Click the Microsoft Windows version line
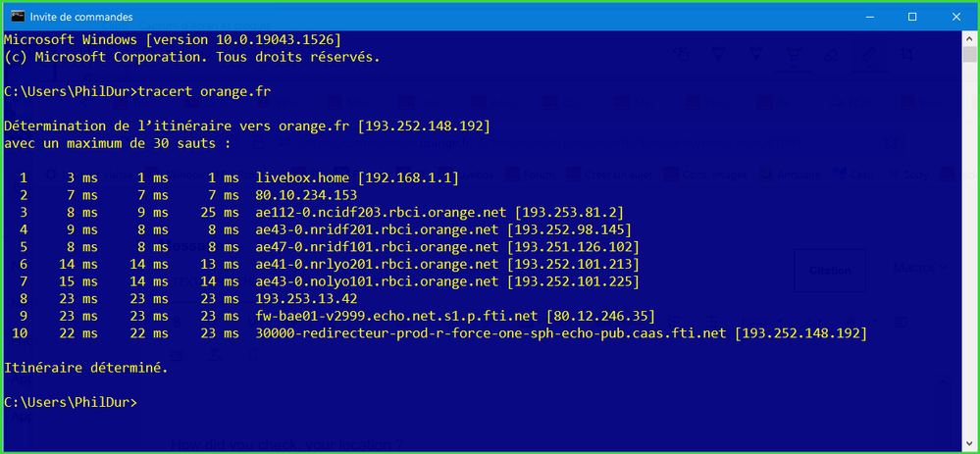The width and height of the screenshot is (980, 454). coord(173,39)
